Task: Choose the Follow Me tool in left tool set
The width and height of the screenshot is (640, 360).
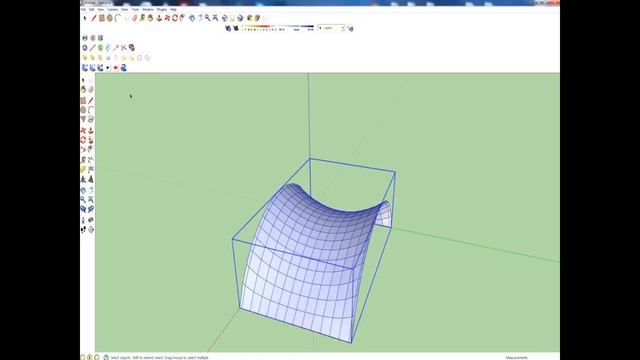Action: 91,140
